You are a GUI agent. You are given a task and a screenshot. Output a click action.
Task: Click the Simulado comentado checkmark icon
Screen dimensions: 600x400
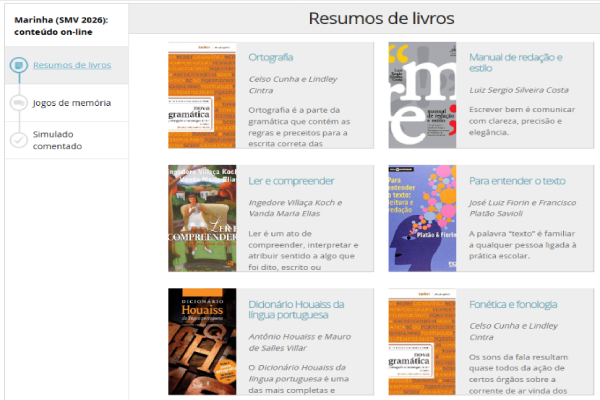point(19,140)
